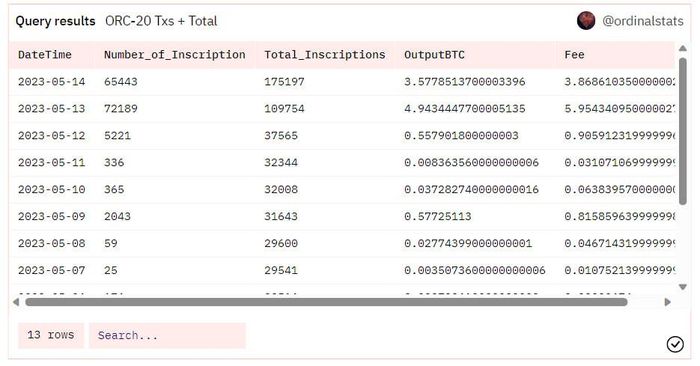Select the Fee cell in the 2023-05-08 row
The image size is (700, 366).
click(x=620, y=243)
